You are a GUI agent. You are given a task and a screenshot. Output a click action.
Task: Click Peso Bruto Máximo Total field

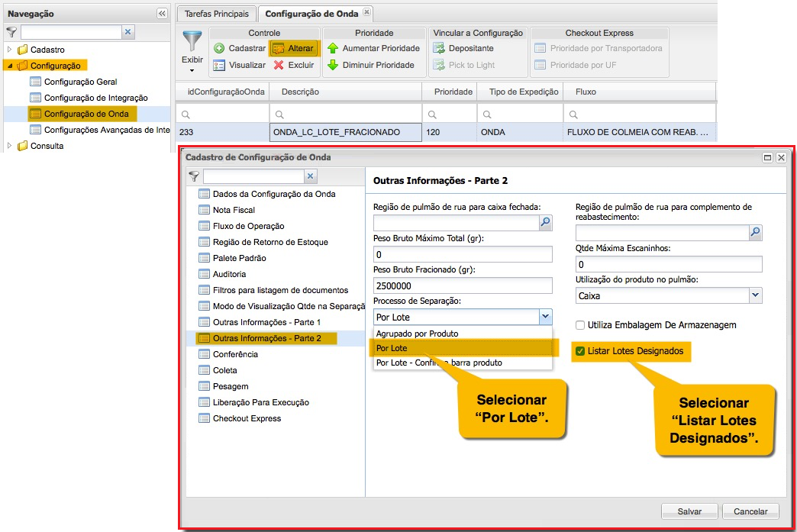(463, 255)
